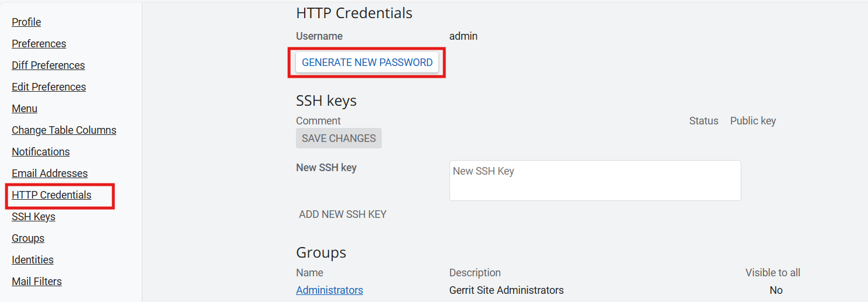Go to Preferences in sidebar

click(x=39, y=44)
